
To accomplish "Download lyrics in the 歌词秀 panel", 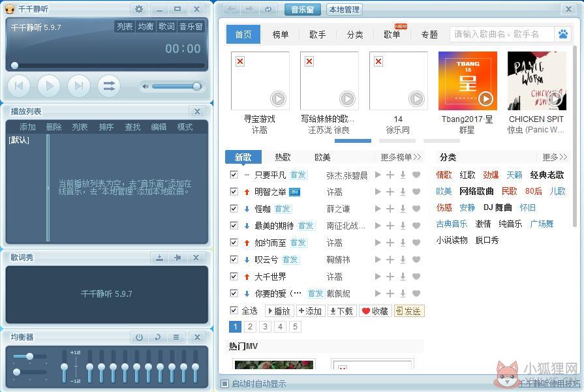I will [159, 258].
